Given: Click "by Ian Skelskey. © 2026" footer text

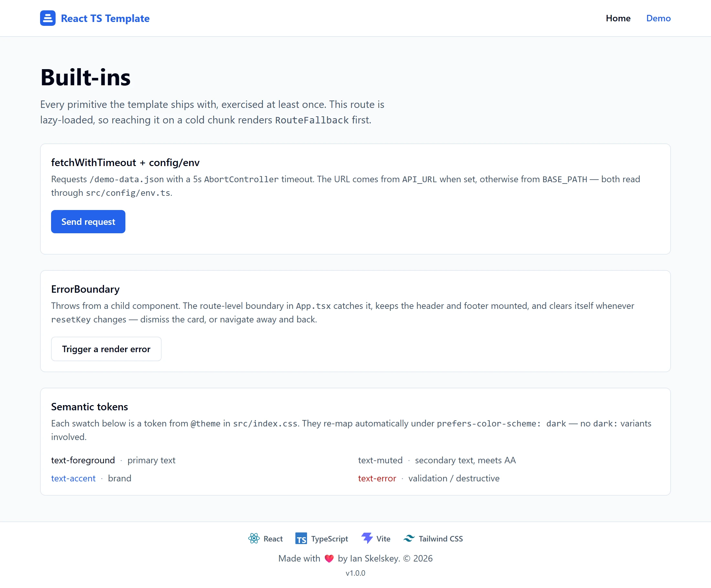Looking at the screenshot, I should click(x=385, y=559).
